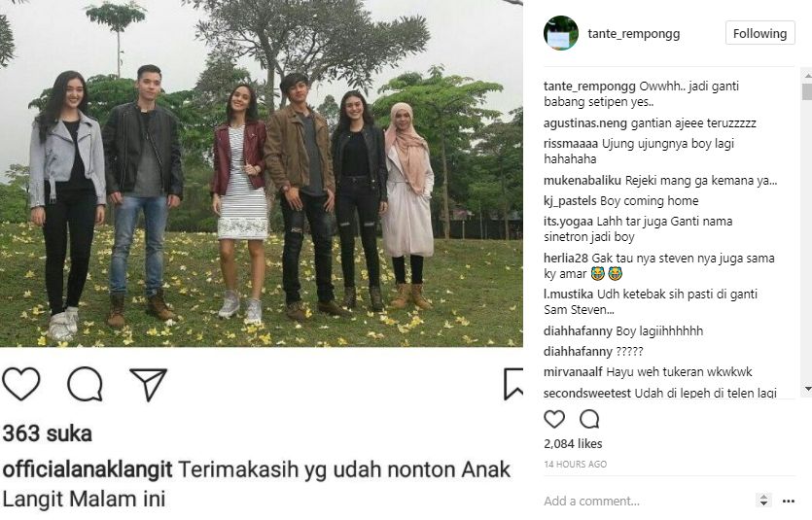Toggle the Following button

point(759,33)
